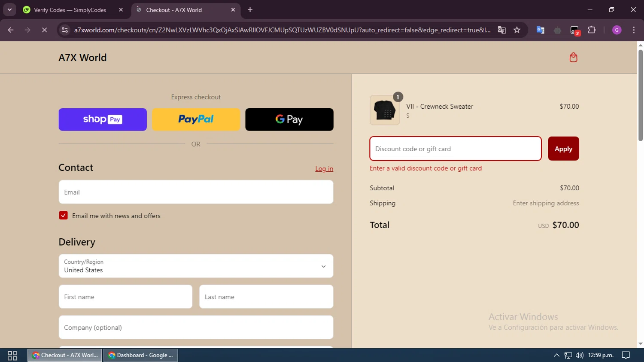Screen dimensions: 644x362
Task: Click the Log in link
Action: (324, 169)
